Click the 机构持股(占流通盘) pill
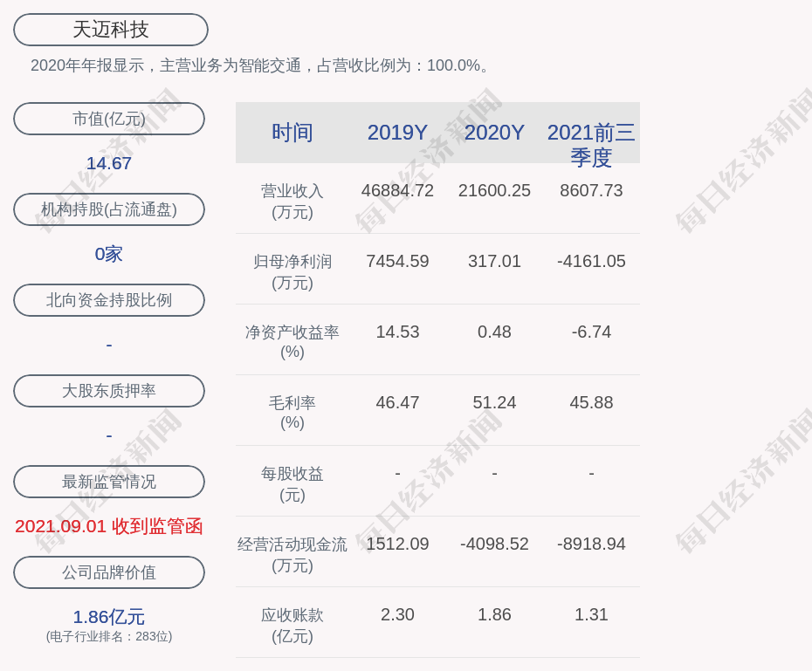812x671 pixels. (x=109, y=209)
